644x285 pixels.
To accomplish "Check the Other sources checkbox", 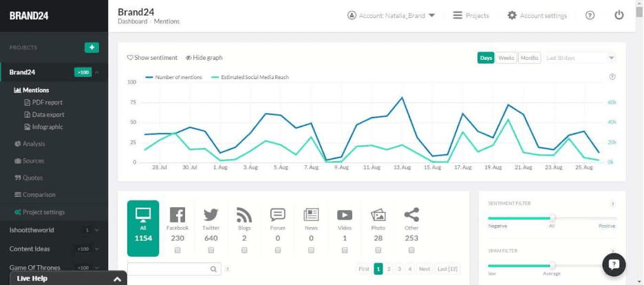I will click(x=411, y=250).
